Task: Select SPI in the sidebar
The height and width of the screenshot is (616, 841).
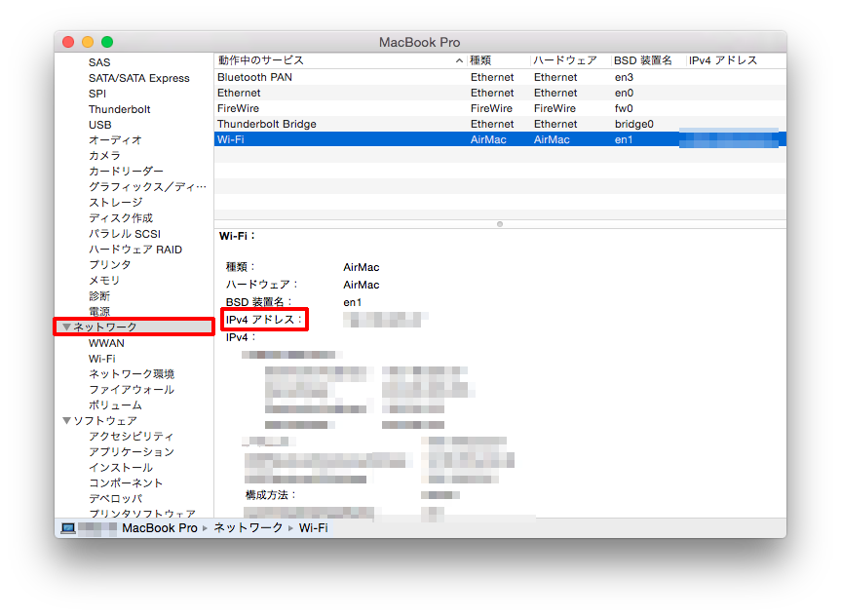Action: (x=97, y=94)
